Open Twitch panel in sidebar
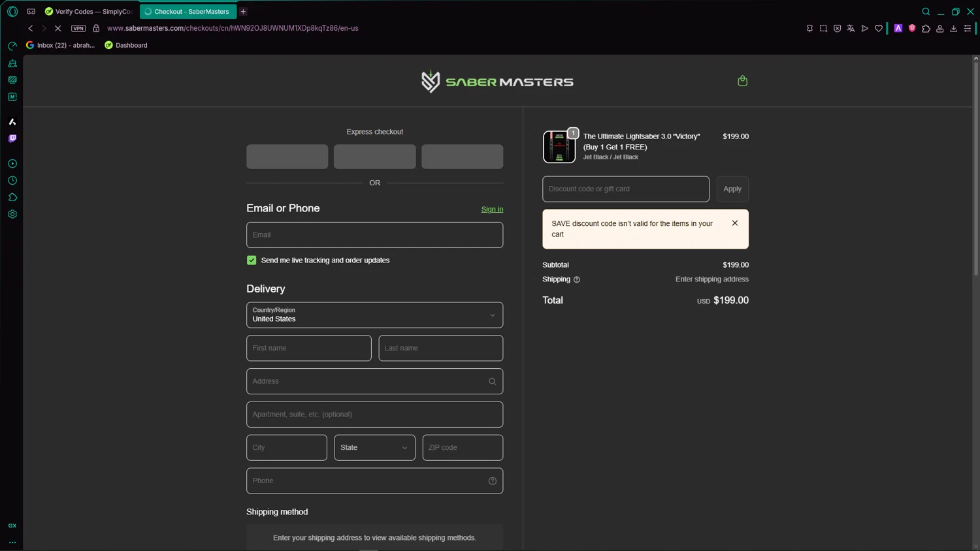The image size is (980, 551). point(12,138)
